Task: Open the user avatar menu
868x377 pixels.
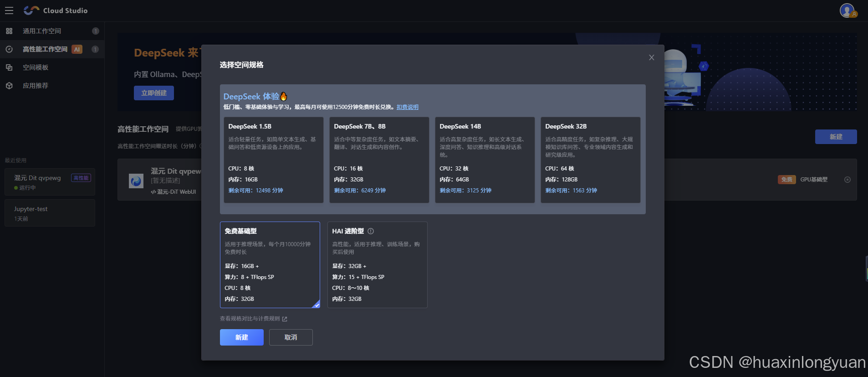Action: (848, 10)
